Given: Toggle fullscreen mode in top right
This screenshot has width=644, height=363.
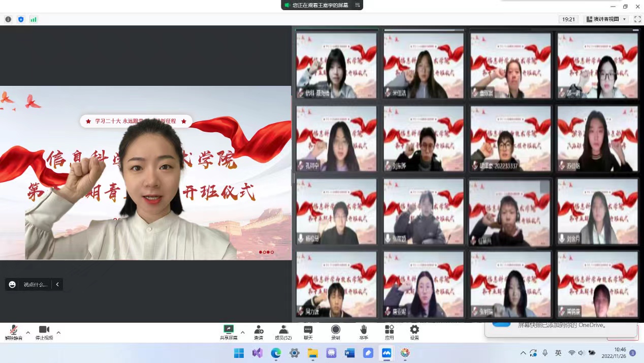Looking at the screenshot, I should pos(637,19).
